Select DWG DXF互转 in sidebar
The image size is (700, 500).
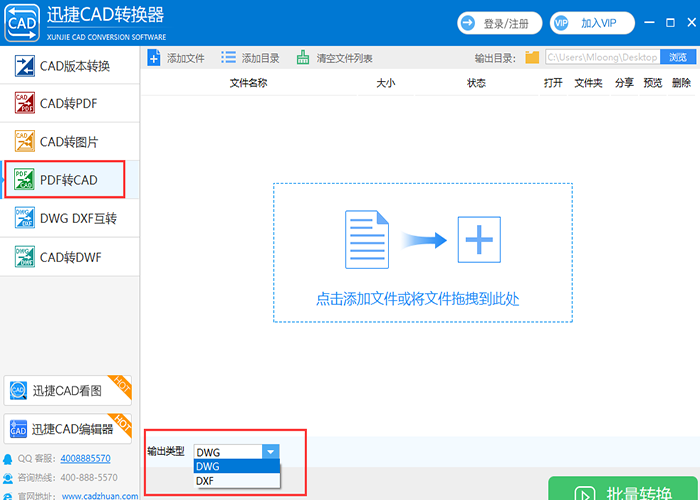(x=70, y=218)
